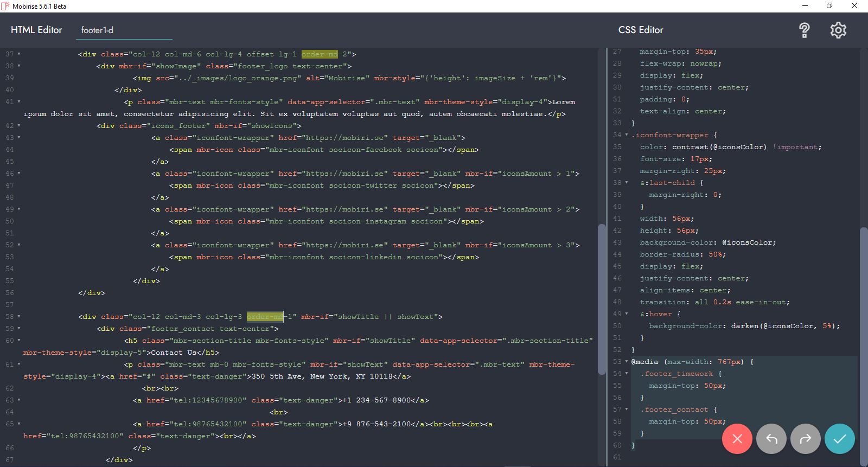Click the redo arrow button
Image resolution: width=868 pixels, height=467 pixels.
(x=806, y=439)
